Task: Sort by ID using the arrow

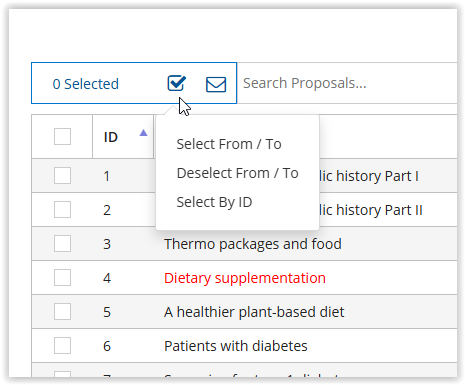Action: click(143, 133)
